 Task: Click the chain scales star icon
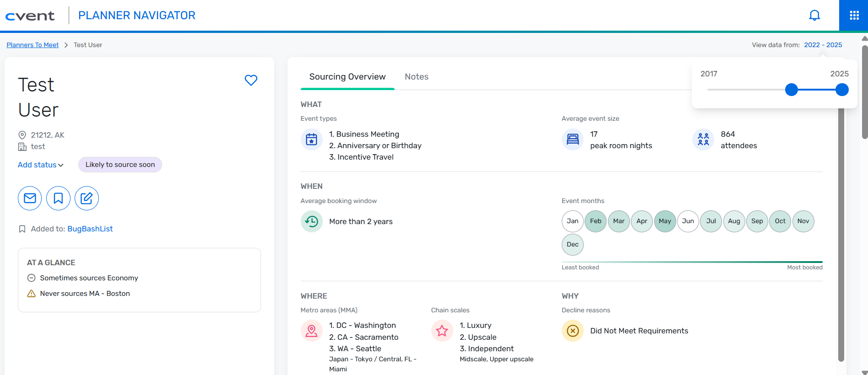coord(442,331)
